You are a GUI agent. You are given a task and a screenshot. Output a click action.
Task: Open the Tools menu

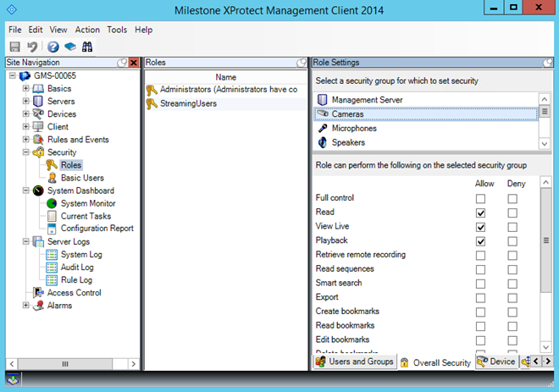(117, 30)
